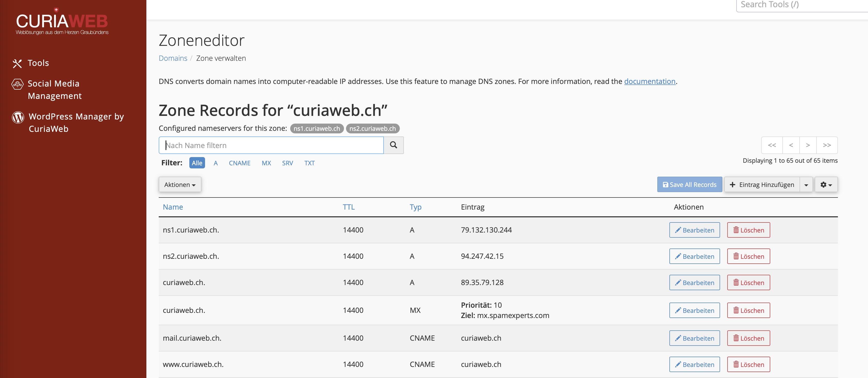Delete the curiaweb.ch. MX record
Viewport: 868px width, 378px height.
[x=748, y=310]
